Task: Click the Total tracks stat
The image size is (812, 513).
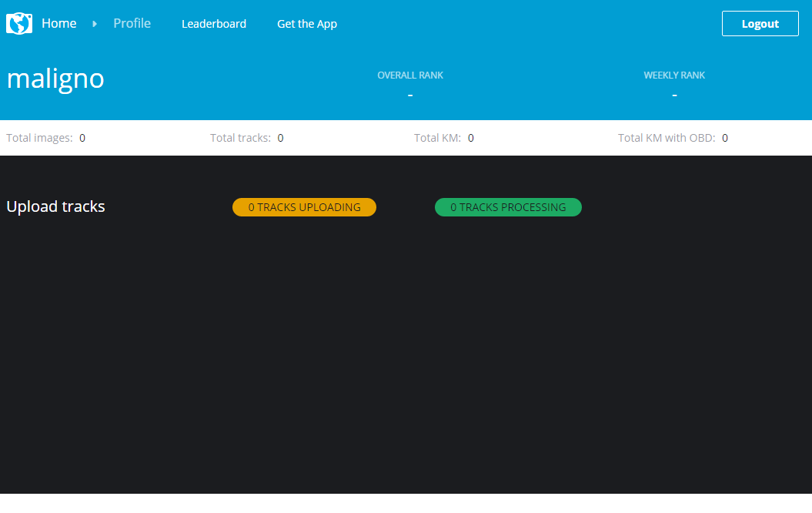Action: tap(246, 138)
